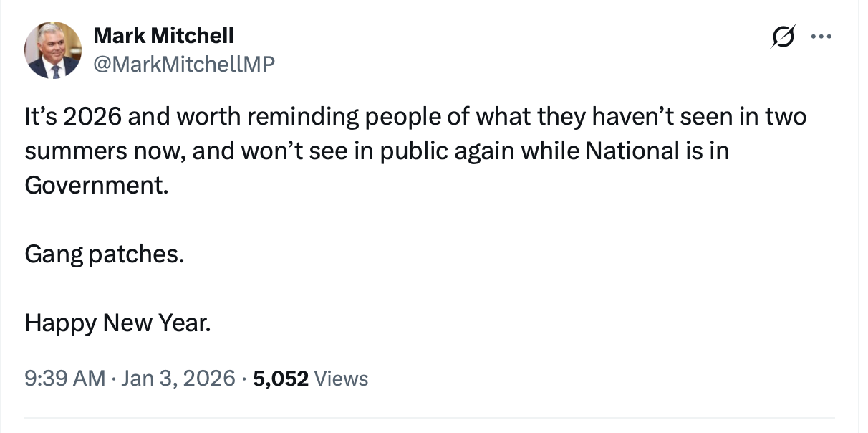Click Mark Mitchell's profile avatar
This screenshot has width=868, height=433.
(53, 50)
